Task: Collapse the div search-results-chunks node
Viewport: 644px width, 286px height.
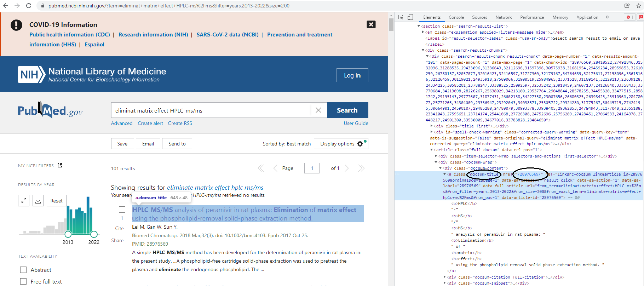Action: pyautogui.click(x=423, y=50)
